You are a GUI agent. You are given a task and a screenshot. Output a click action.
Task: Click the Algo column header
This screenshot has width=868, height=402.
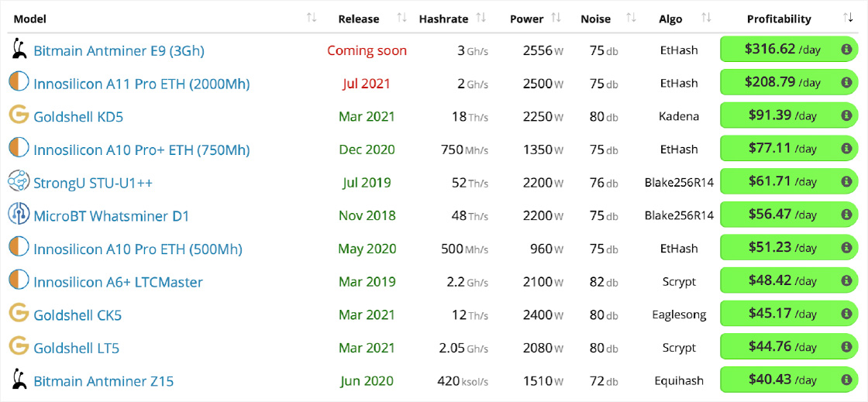[670, 19]
